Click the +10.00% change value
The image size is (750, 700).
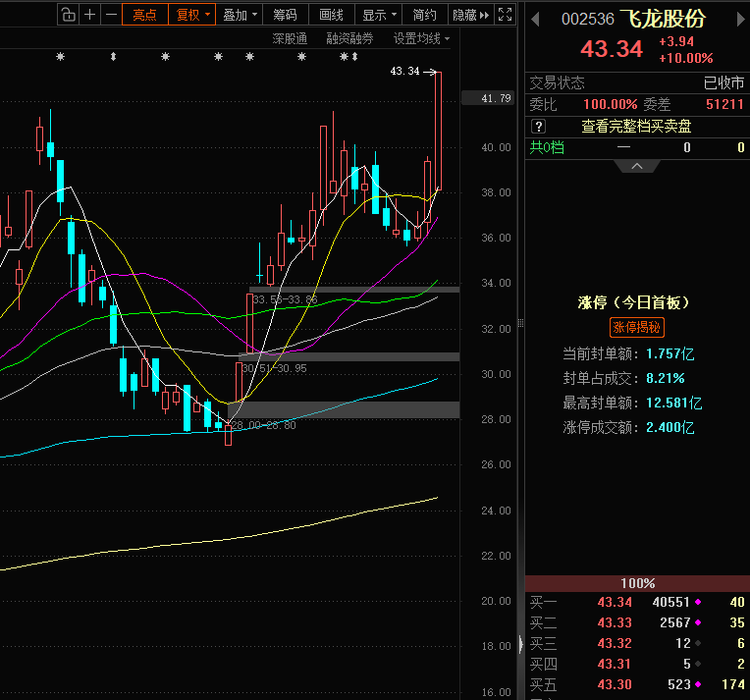click(x=686, y=58)
